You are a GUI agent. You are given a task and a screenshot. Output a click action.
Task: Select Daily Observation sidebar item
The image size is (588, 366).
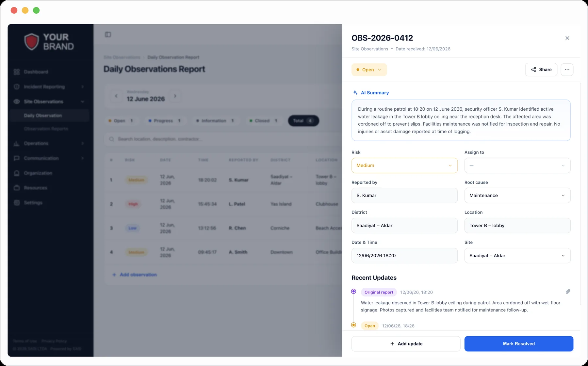(49, 116)
